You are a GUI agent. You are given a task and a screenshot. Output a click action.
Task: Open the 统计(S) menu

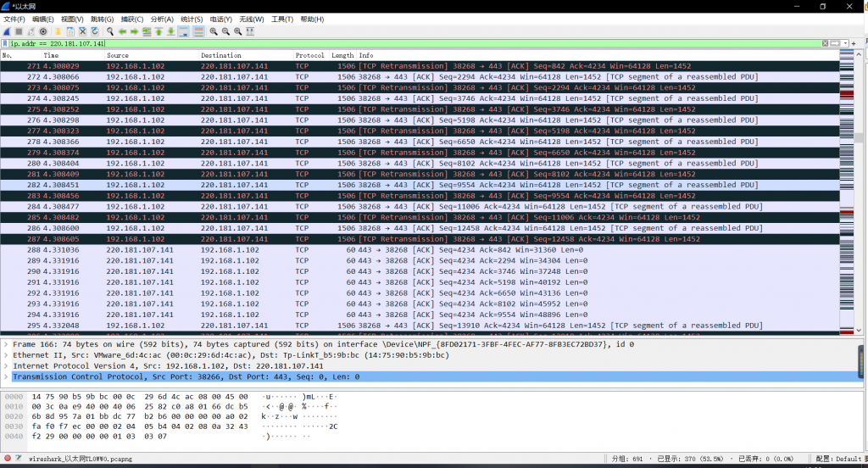click(x=192, y=19)
